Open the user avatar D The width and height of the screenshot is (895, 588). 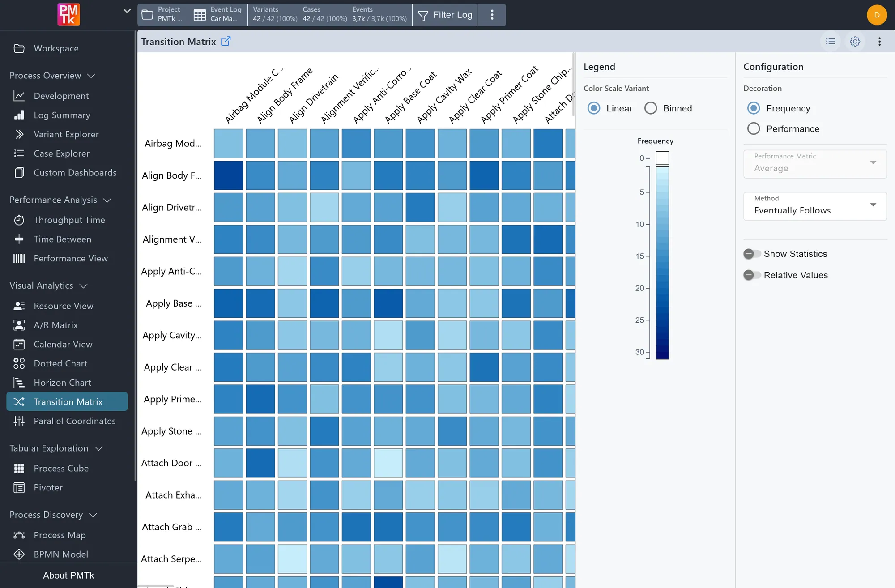coord(877,15)
